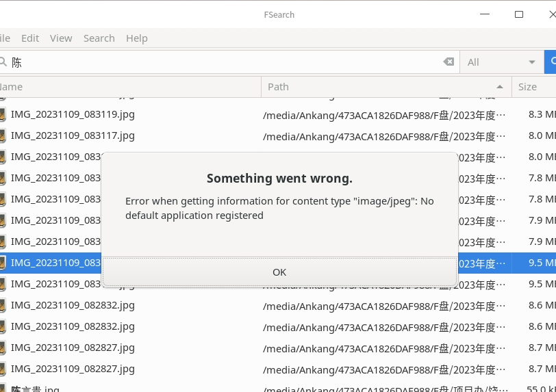The width and height of the screenshot is (556, 392).
Task: Open the View menu
Action: (x=61, y=38)
